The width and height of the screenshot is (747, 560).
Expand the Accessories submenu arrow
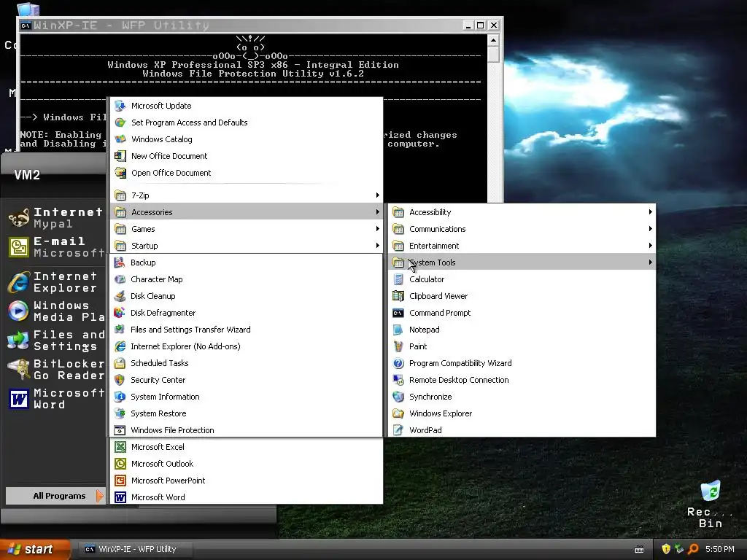click(x=377, y=212)
